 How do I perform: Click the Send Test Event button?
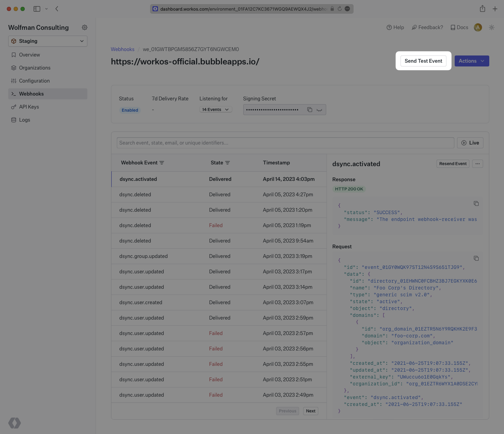point(423,61)
